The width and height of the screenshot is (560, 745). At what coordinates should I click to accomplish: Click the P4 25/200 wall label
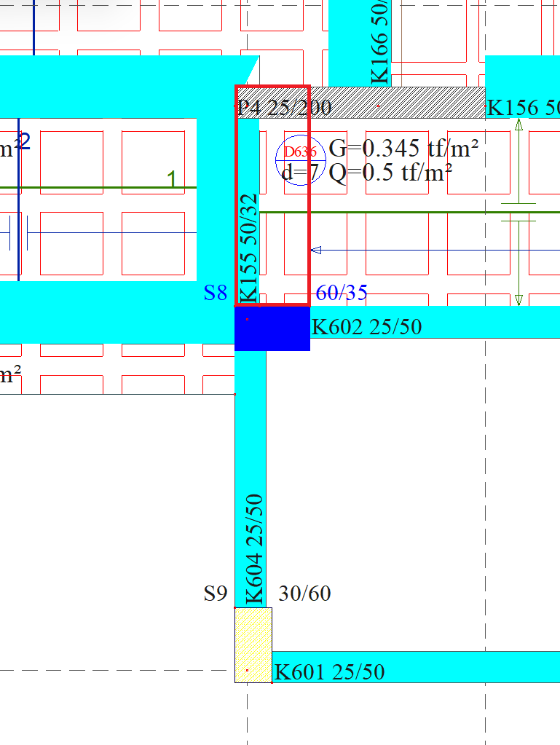[x=285, y=109]
